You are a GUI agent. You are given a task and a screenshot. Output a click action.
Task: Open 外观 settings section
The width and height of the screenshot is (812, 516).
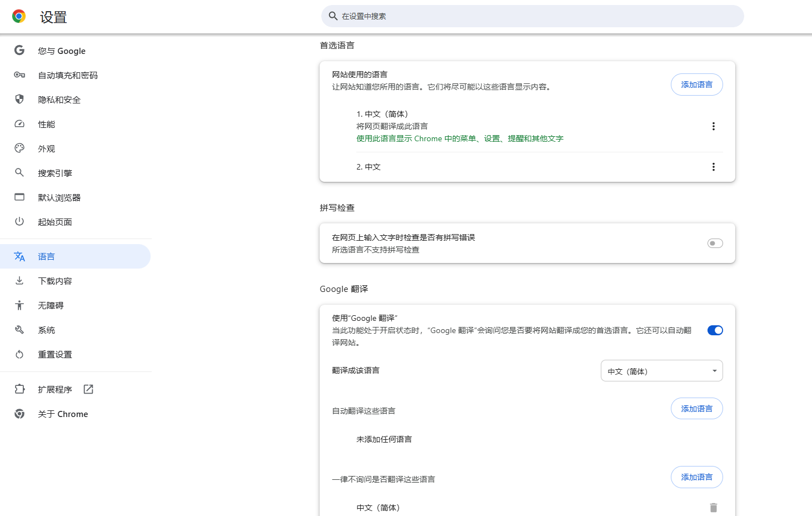(x=76, y=148)
